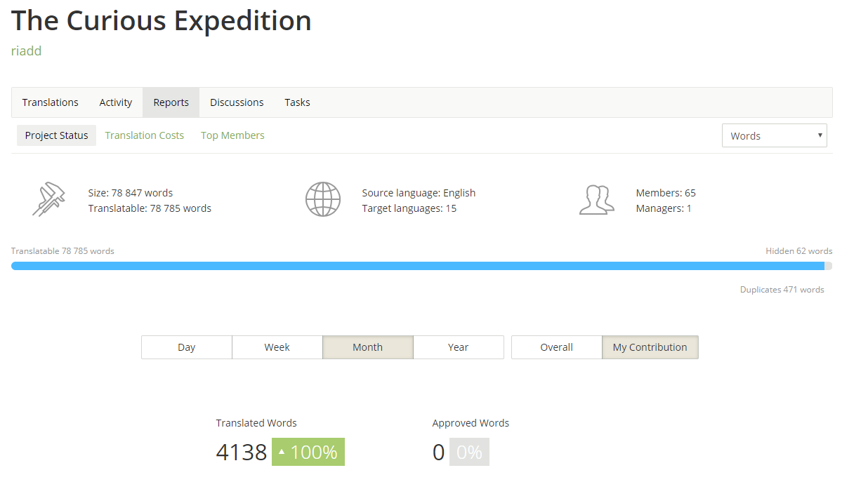Open the Translations tab
This screenshot has height=489, width=868.
[x=51, y=102]
